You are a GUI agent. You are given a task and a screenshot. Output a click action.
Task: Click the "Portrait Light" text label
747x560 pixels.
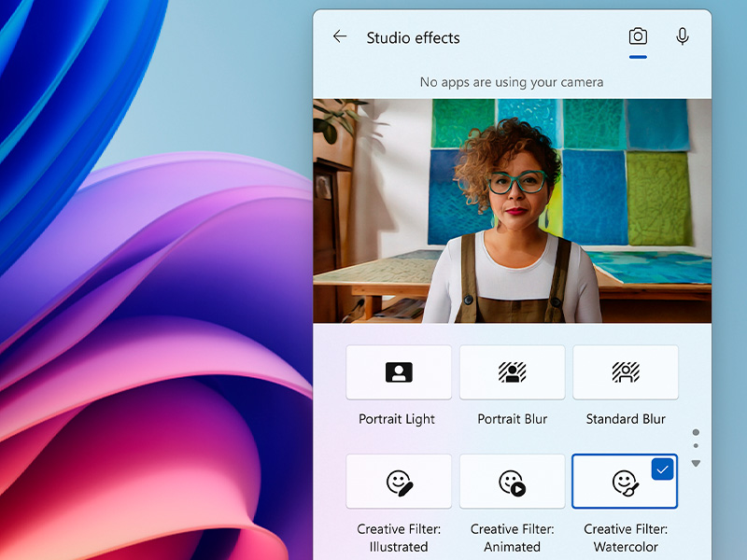(397, 419)
